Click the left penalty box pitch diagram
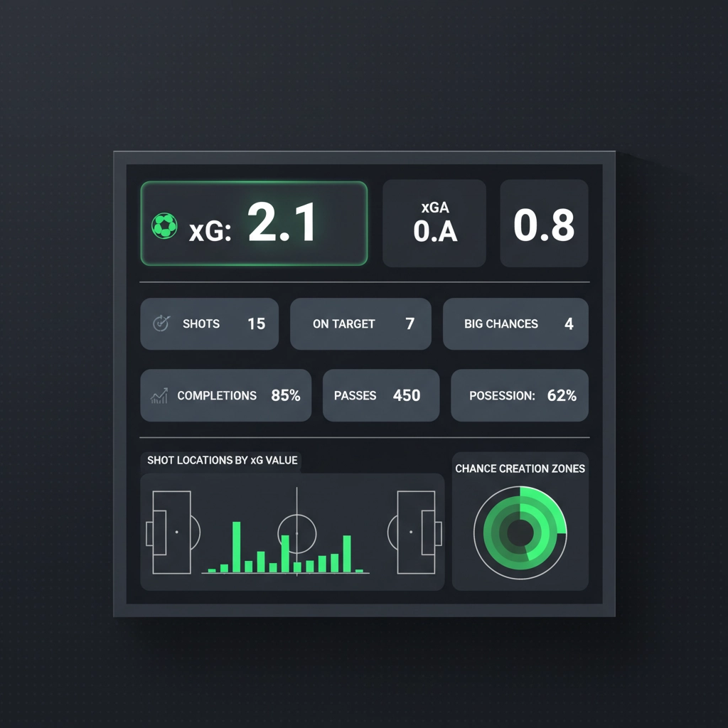This screenshot has width=728, height=728. click(171, 532)
